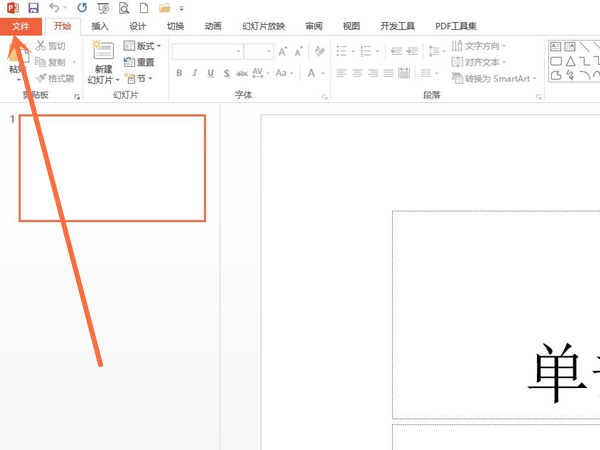Screen dimensions: 600x450
Task: Open 对齐文本 align text menu
Action: point(478,62)
